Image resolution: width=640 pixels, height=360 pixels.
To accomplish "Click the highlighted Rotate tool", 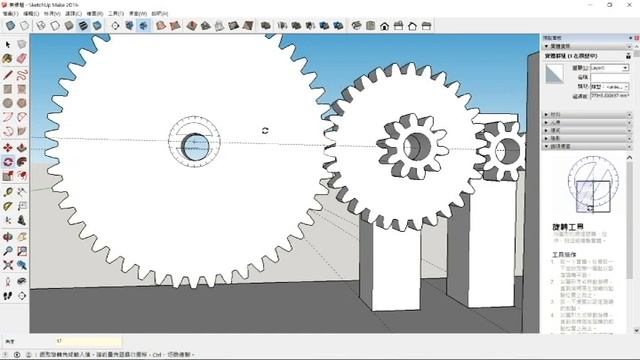I will click(8, 162).
